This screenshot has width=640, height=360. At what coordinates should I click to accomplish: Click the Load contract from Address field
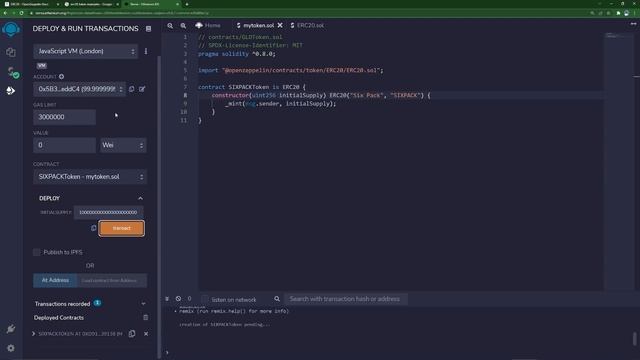tap(112, 280)
